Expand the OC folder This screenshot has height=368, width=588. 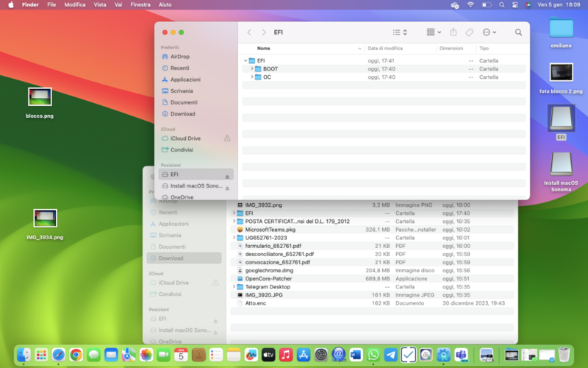click(x=252, y=77)
